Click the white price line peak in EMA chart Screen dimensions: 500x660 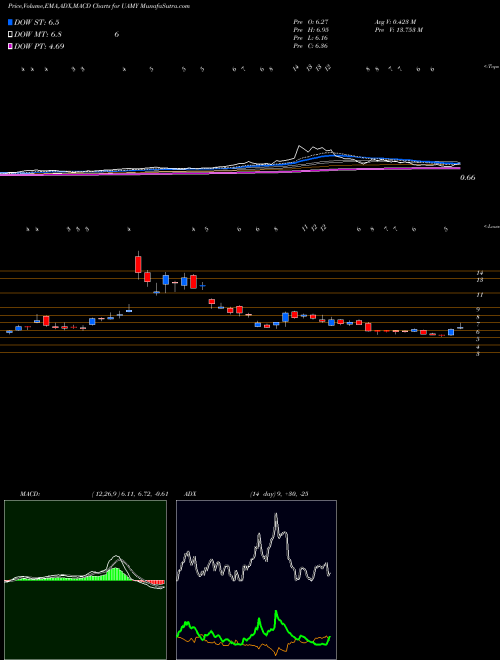point(300,146)
